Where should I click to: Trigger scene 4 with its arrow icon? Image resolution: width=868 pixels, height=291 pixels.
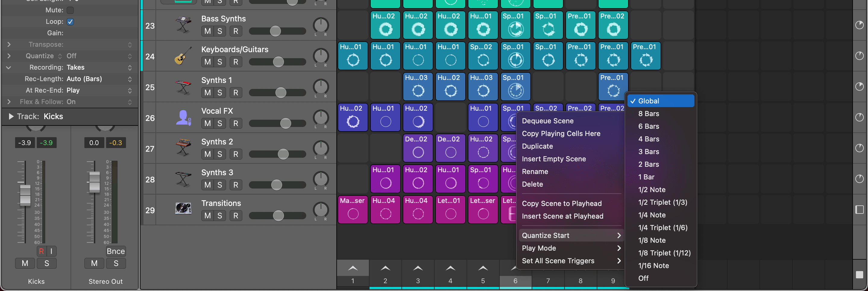click(450, 268)
